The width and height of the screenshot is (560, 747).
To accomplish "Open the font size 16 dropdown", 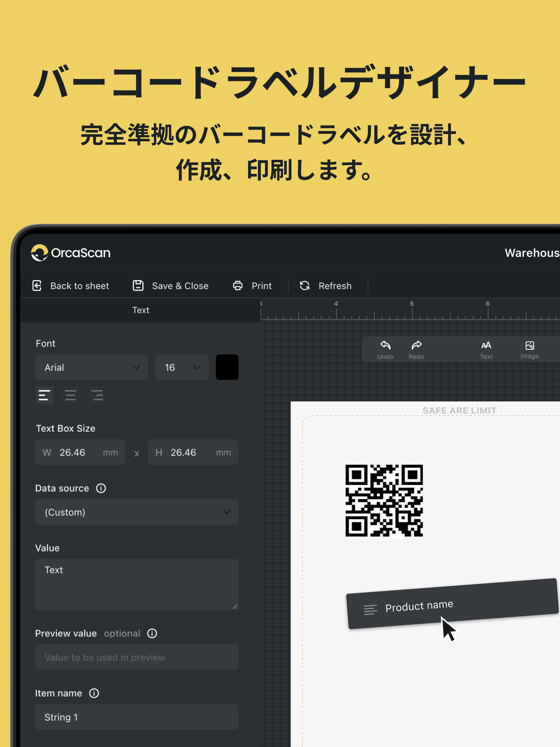I will (x=182, y=367).
